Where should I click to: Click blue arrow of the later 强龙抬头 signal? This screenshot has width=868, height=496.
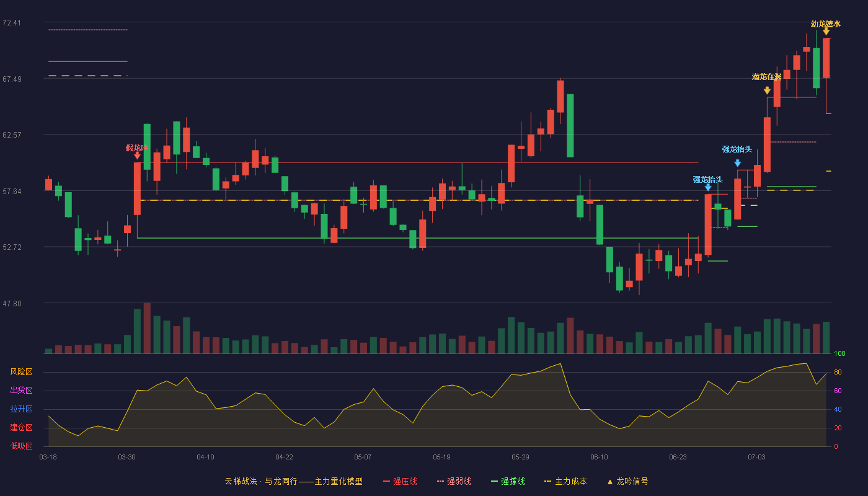point(737,163)
